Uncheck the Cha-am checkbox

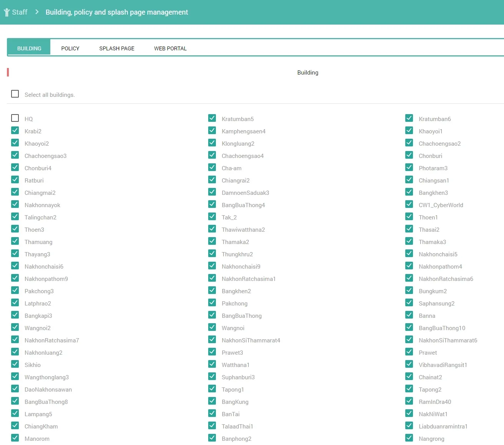[x=212, y=167]
